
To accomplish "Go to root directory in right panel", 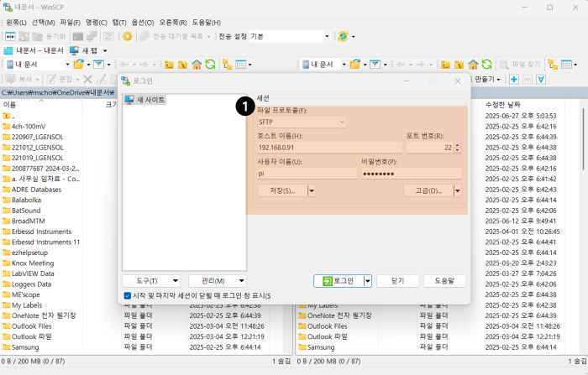I will 459,65.
